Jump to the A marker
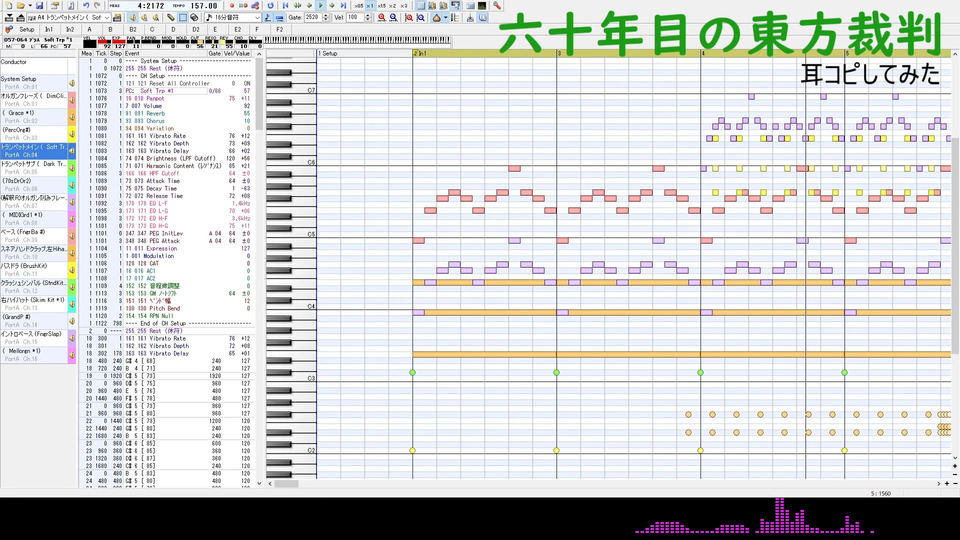Viewport: 960px width, 540px height. (x=89, y=29)
